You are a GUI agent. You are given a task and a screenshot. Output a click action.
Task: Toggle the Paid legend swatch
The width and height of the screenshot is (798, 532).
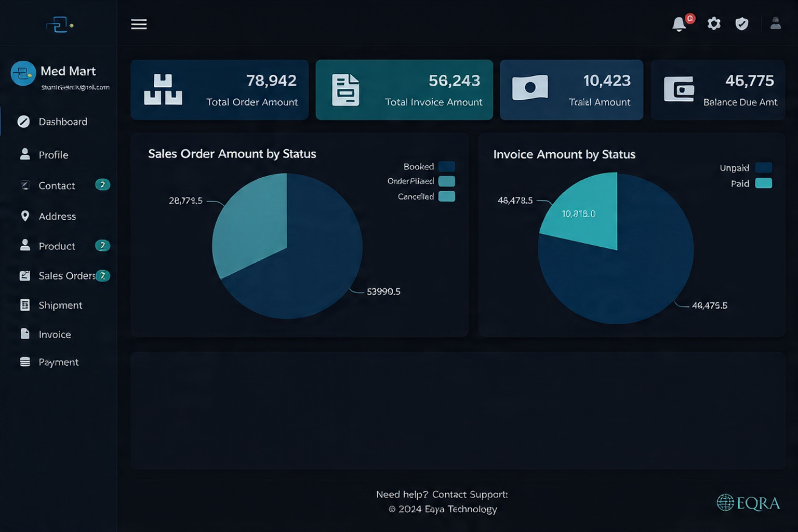763,183
